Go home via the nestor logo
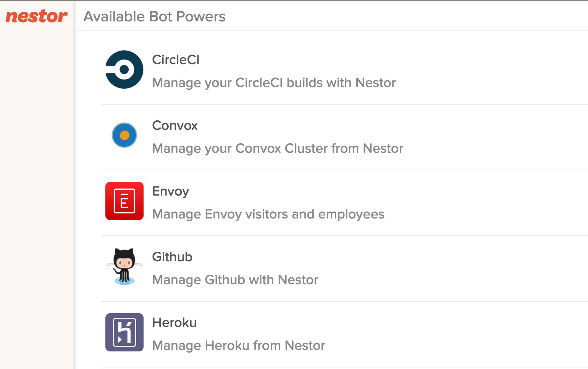The image size is (588, 369). coord(37,16)
